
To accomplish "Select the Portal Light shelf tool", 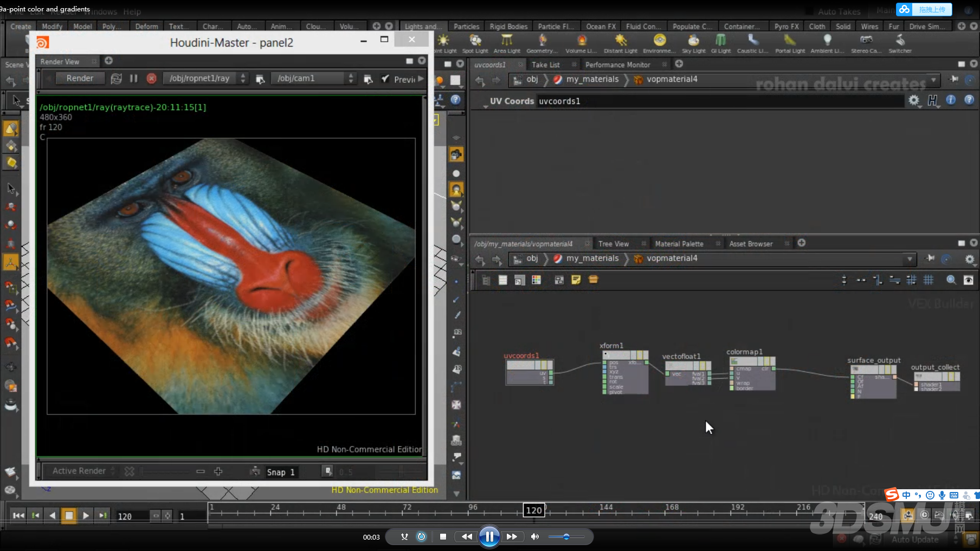I will coord(790,43).
